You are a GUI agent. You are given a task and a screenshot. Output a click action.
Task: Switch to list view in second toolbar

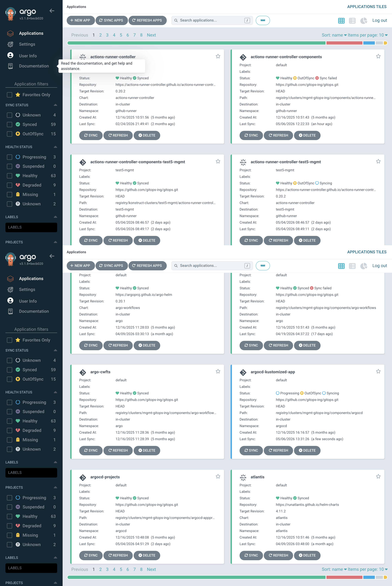[352, 266]
